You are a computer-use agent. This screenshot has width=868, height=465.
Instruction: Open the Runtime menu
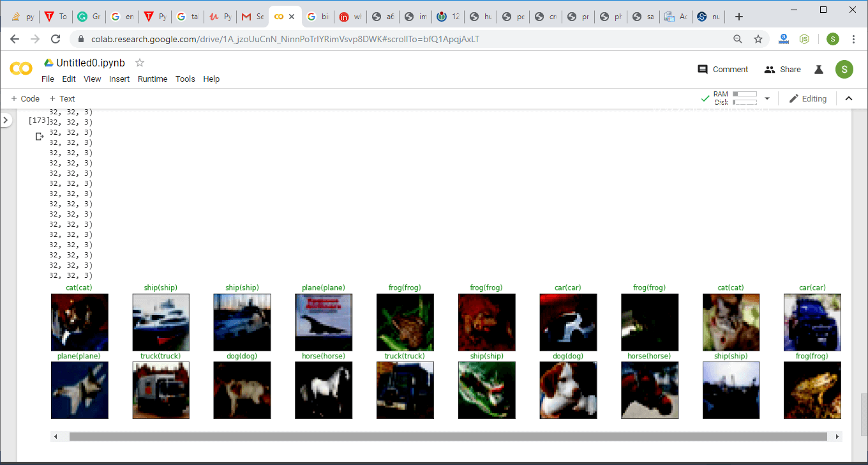[153, 79]
